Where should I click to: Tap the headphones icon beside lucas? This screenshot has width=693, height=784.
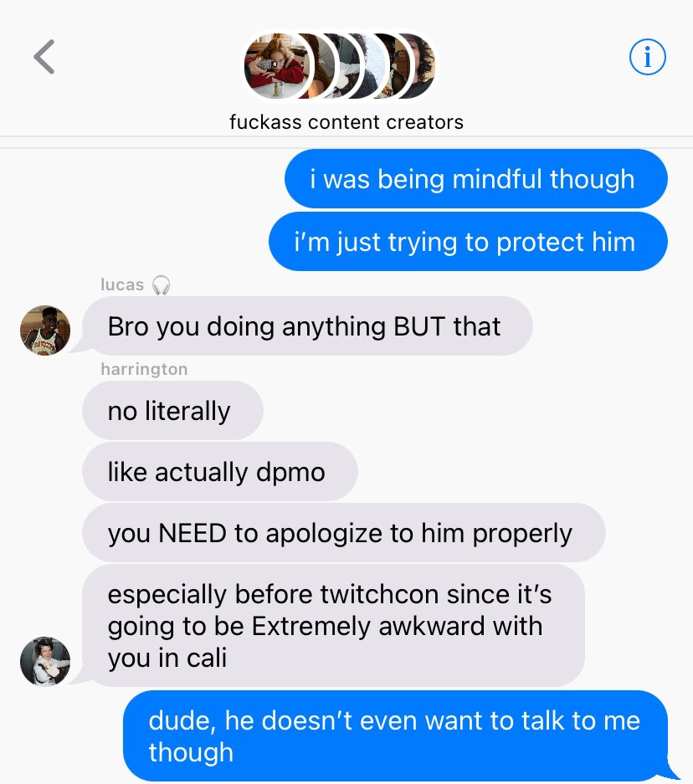point(161,285)
